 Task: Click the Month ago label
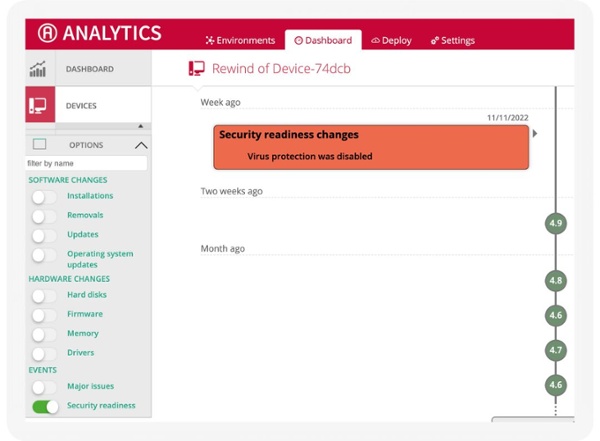point(223,248)
